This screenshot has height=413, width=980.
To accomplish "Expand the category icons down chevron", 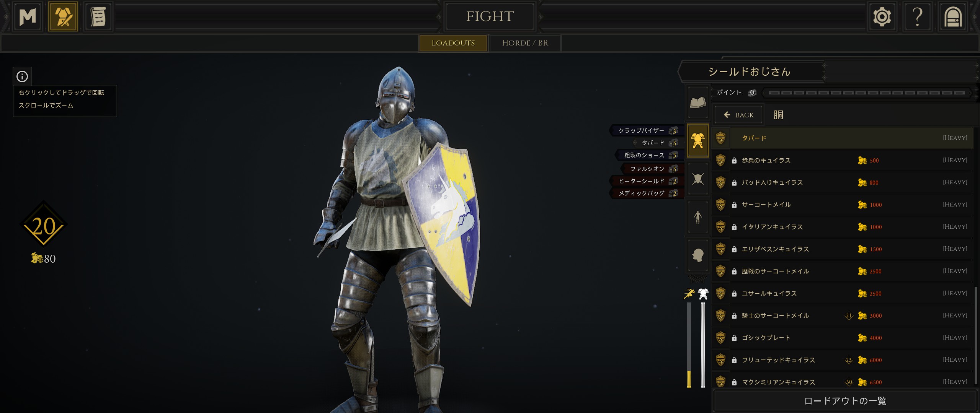I will click(x=697, y=278).
